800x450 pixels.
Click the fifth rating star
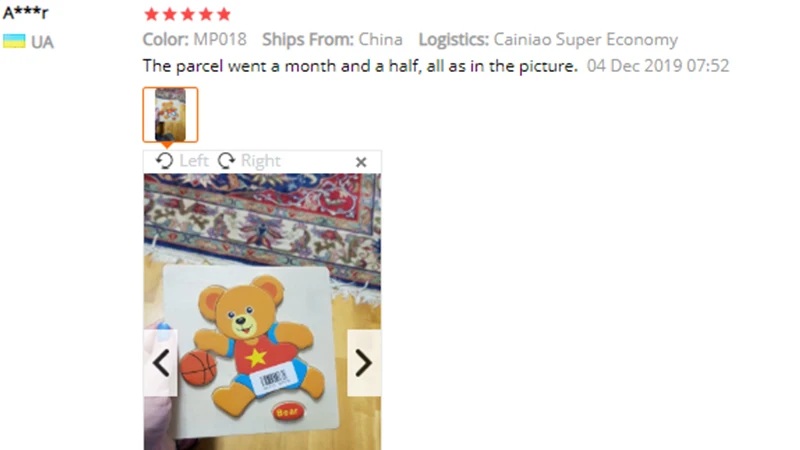click(x=224, y=14)
